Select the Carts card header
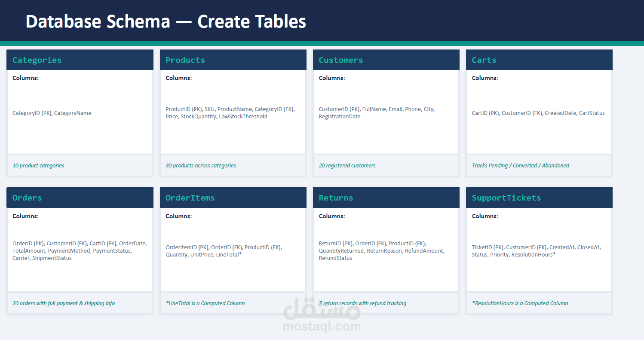Image resolution: width=644 pixels, height=340 pixels. (x=539, y=60)
